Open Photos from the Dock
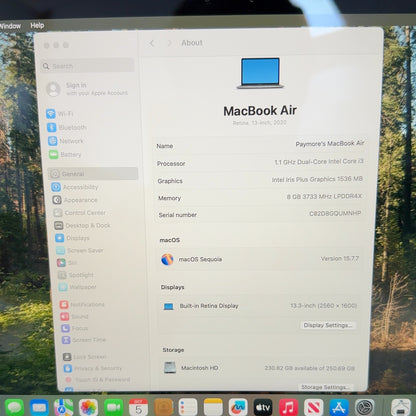The height and width of the screenshot is (416, 416). pyautogui.click(x=88, y=407)
